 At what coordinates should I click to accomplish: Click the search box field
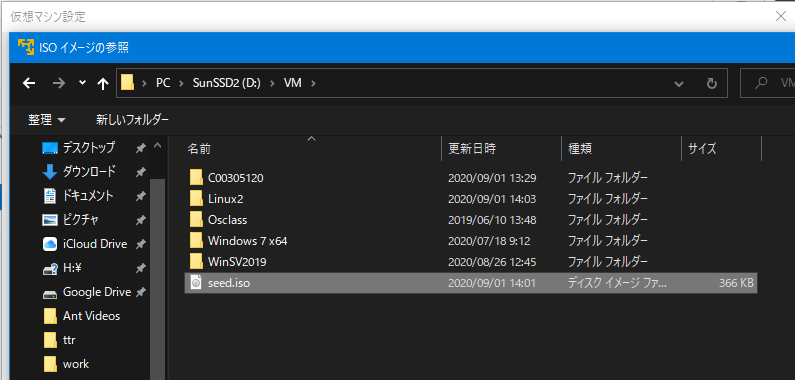(x=768, y=83)
